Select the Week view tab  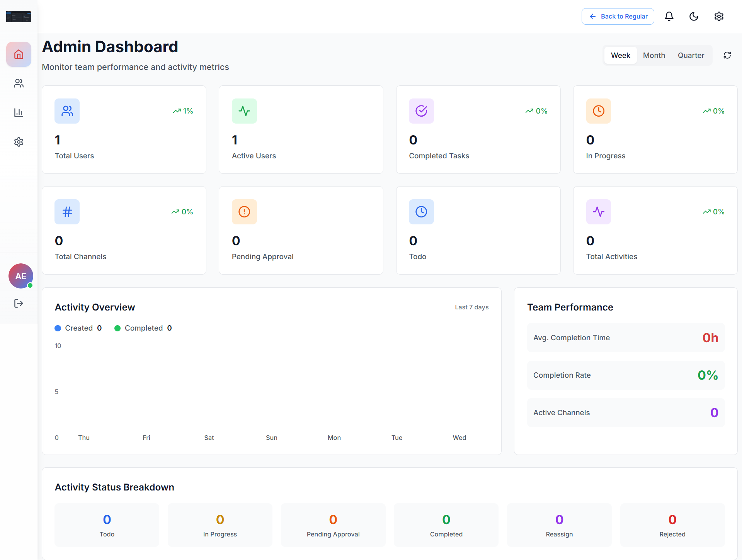click(x=620, y=55)
